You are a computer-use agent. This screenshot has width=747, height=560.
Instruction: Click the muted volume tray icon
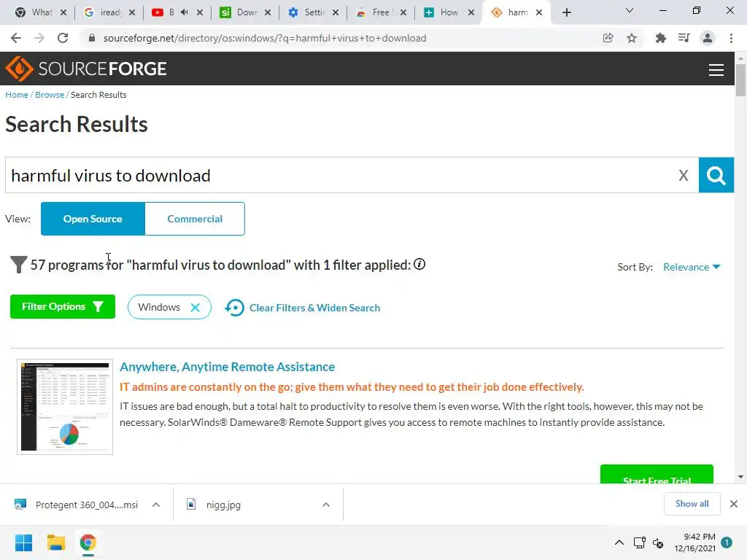click(658, 542)
